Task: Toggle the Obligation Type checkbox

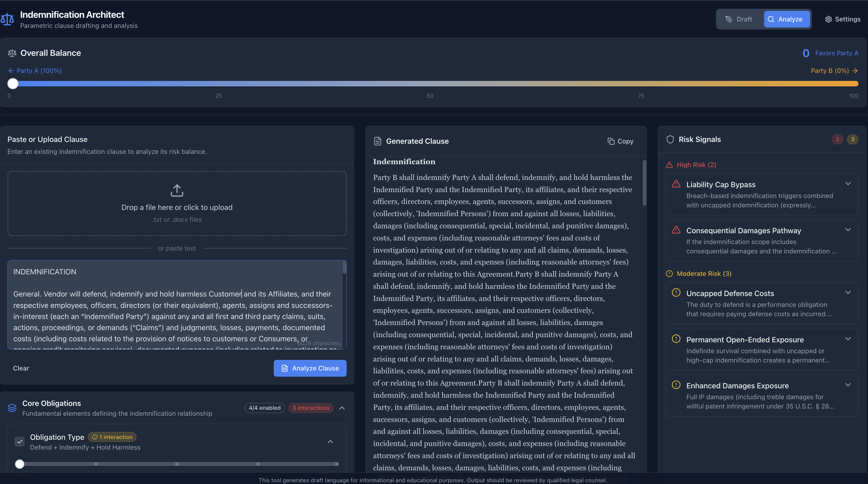Action: tap(20, 442)
